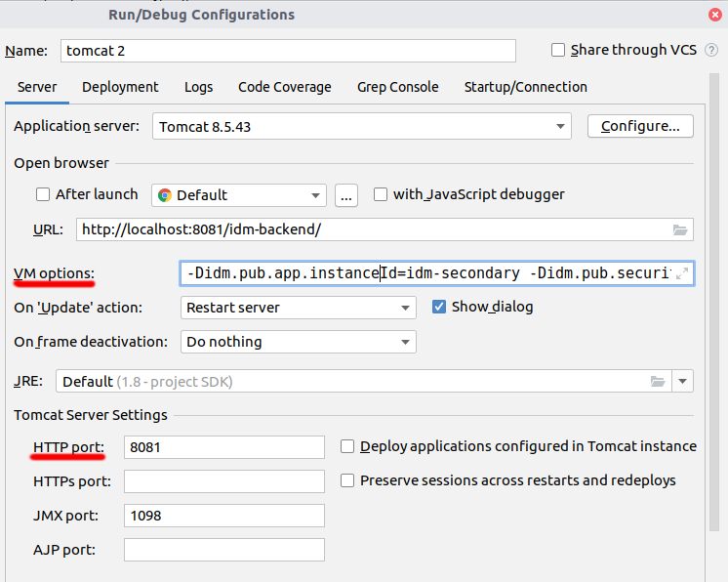Browse for URL with the folder icon
Screen dimensions: 728x582
coord(680,229)
